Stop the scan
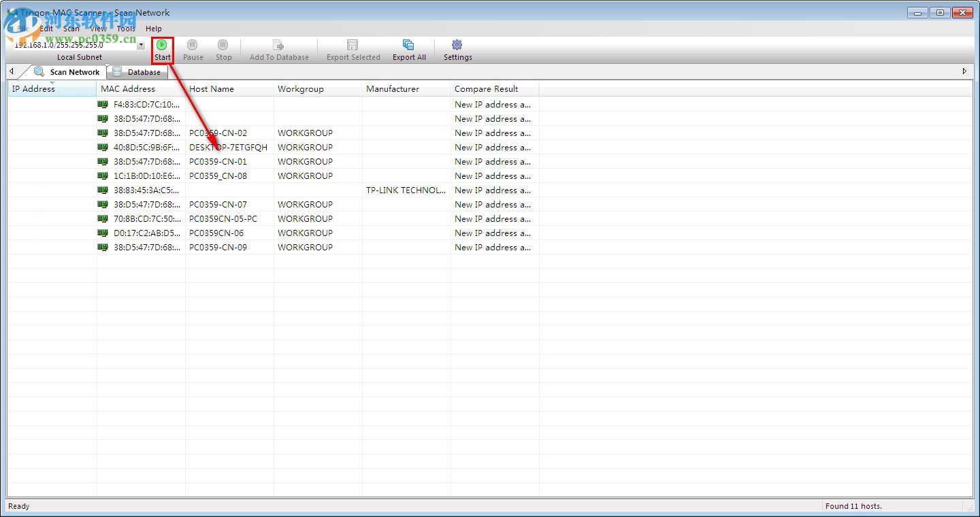The image size is (980, 517). coord(223,50)
